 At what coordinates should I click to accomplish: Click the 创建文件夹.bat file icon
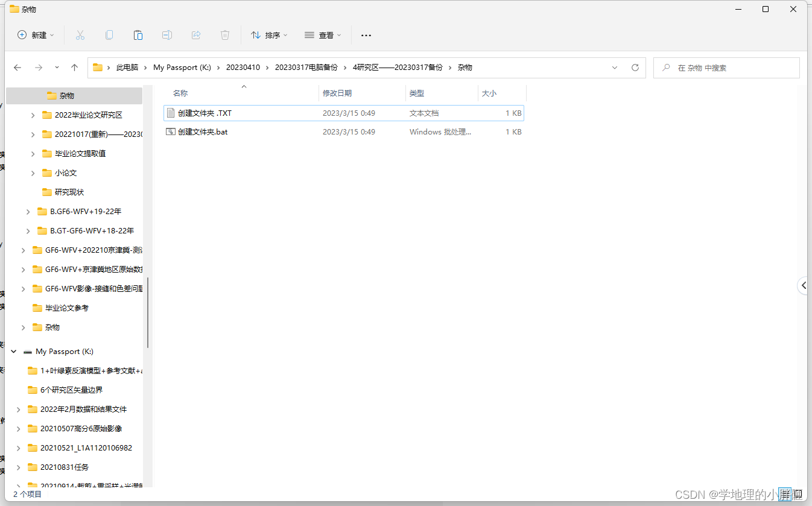click(171, 131)
